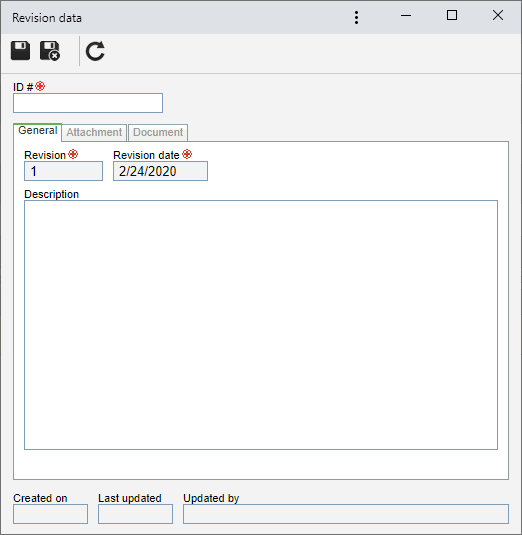Click the Refresh circular arrow icon
Image resolution: width=522 pixels, height=535 pixels.
click(95, 51)
